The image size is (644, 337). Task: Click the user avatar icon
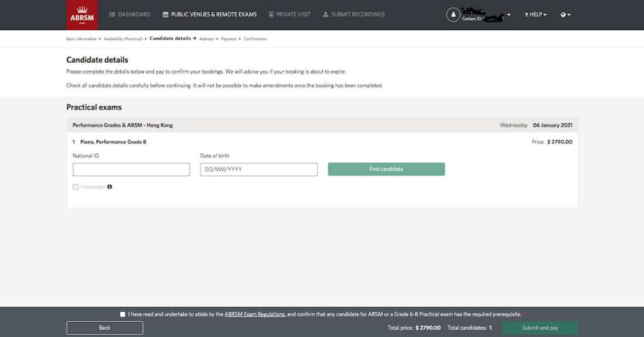(453, 14)
